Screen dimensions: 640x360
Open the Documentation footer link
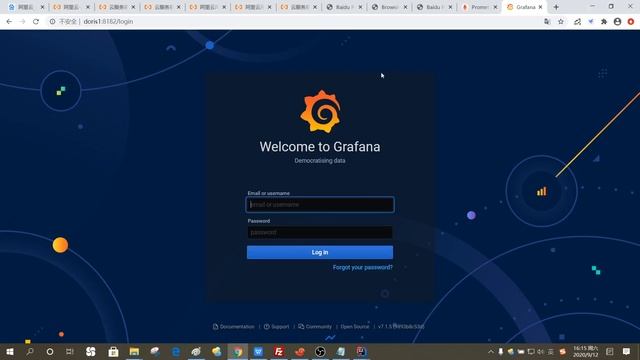click(x=233, y=327)
